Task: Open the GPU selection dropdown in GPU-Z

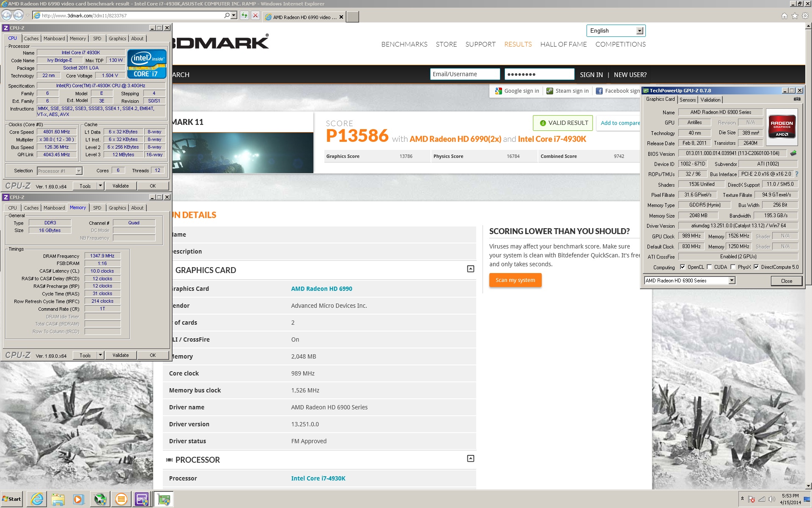Action: pos(732,281)
